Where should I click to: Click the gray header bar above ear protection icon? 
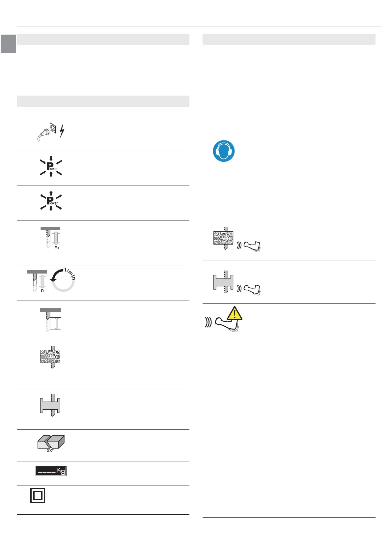point(289,39)
